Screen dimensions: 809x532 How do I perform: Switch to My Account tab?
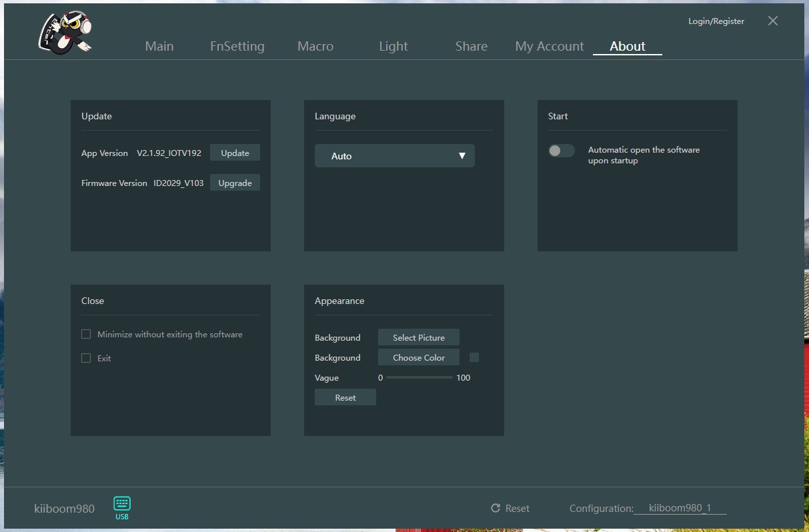550,46
